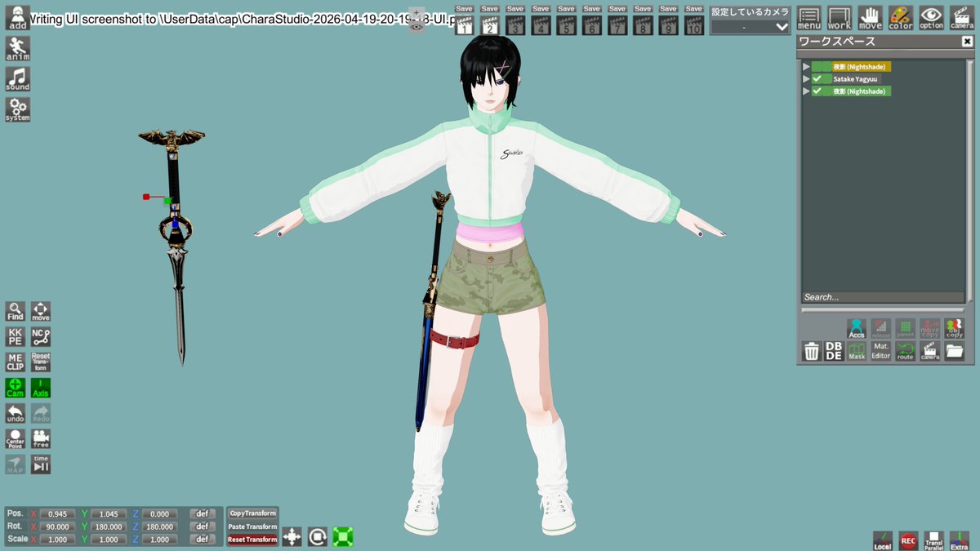Toggle the eye icon at top center

pyautogui.click(x=417, y=26)
